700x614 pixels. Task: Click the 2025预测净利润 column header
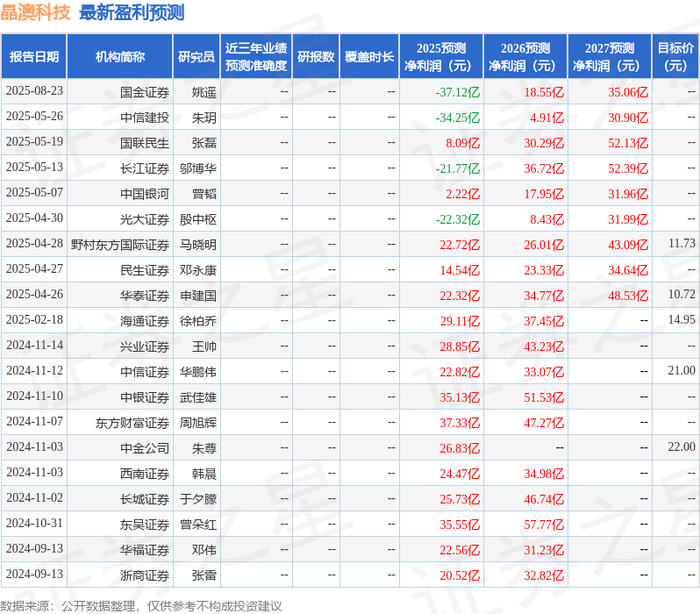(441, 57)
